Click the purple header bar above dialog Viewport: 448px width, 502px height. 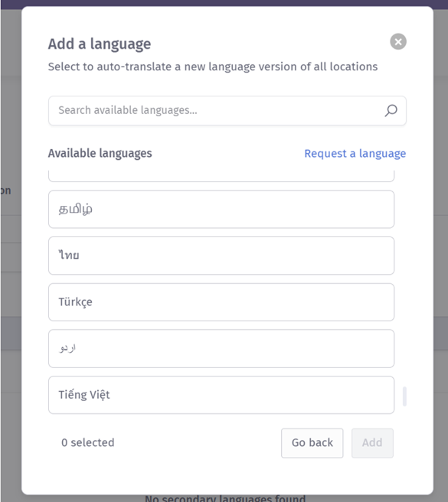[x=224, y=3]
